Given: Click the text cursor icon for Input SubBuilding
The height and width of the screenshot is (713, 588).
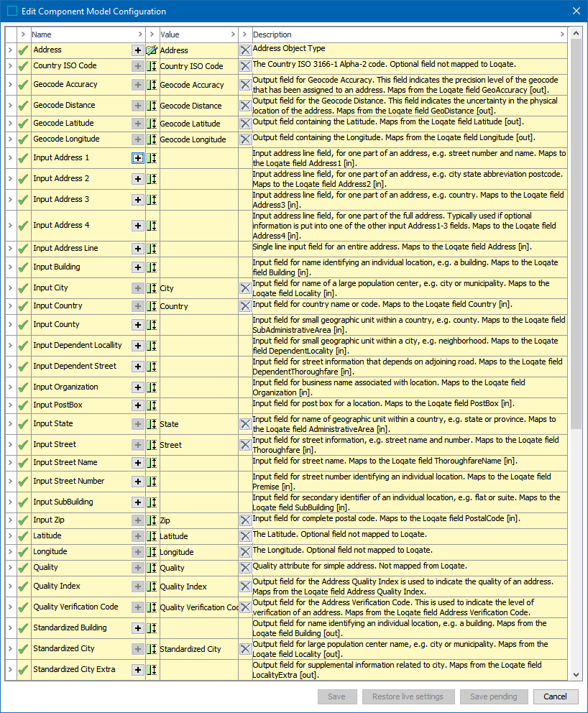Looking at the screenshot, I should pos(152,502).
